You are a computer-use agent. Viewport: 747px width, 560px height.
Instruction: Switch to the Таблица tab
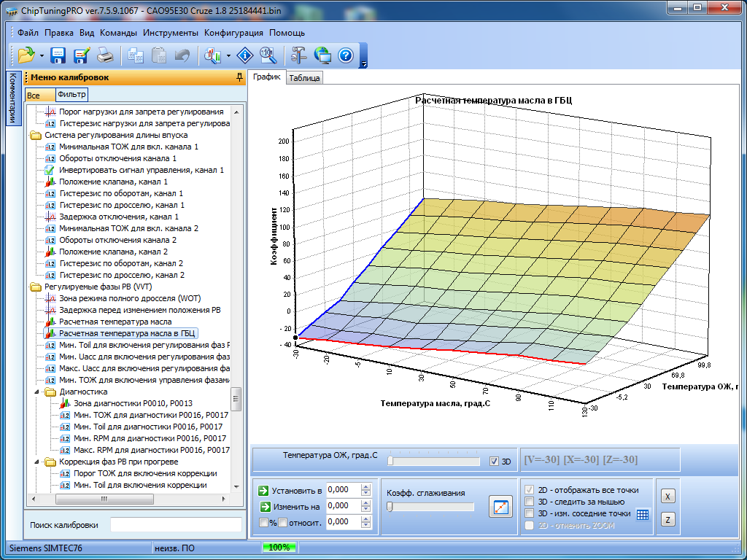pyautogui.click(x=304, y=78)
